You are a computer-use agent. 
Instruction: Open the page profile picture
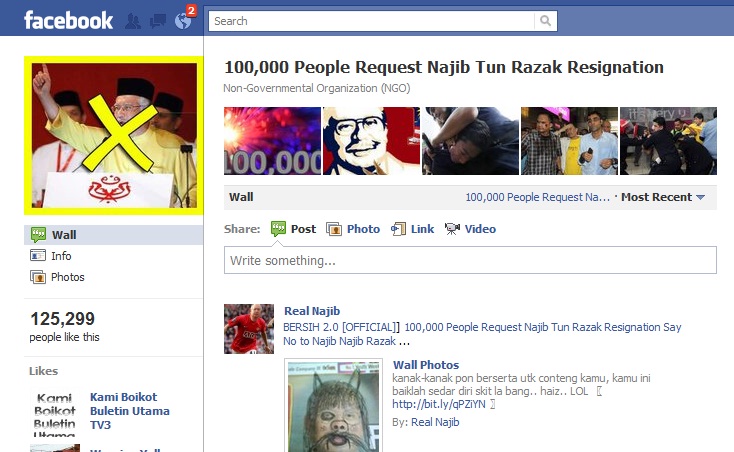click(114, 136)
